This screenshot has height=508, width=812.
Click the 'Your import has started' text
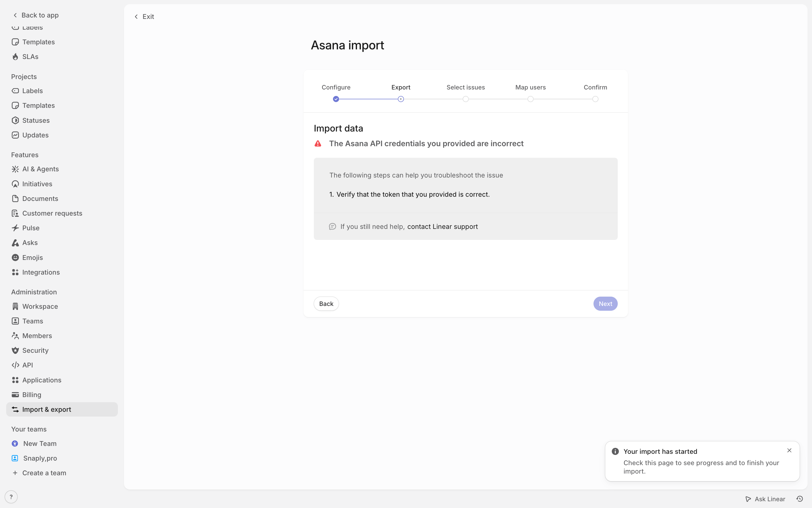[x=660, y=452]
